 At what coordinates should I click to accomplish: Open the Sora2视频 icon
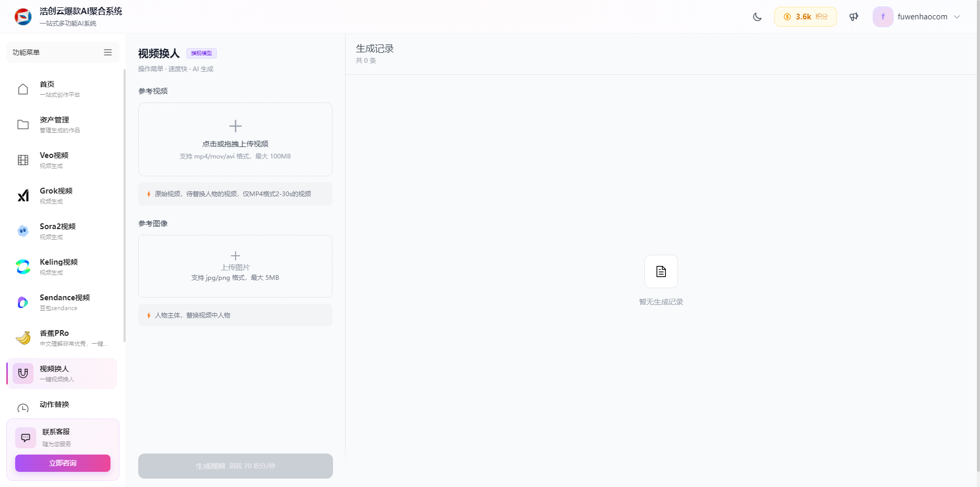click(23, 231)
